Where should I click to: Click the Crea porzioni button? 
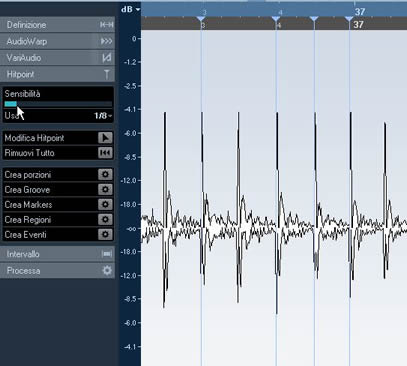58,175
